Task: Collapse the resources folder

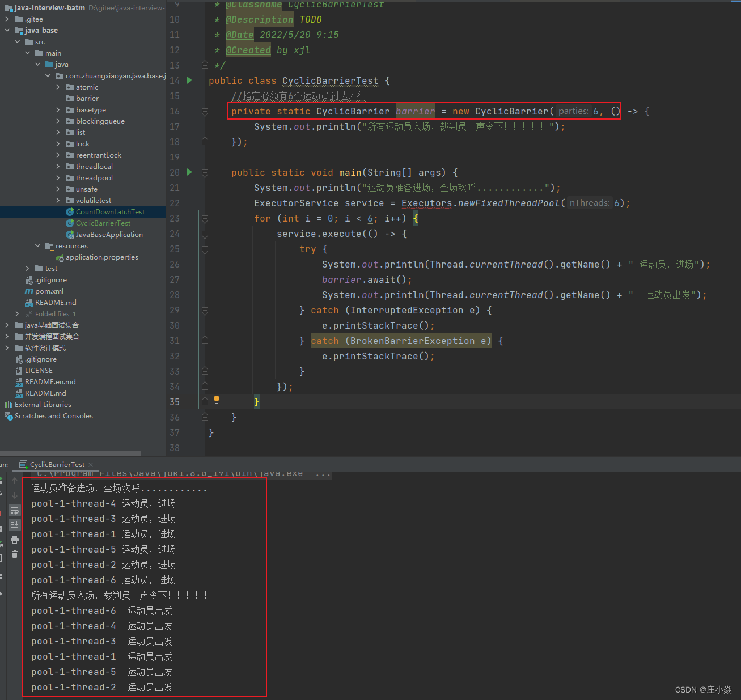Action: (37, 246)
